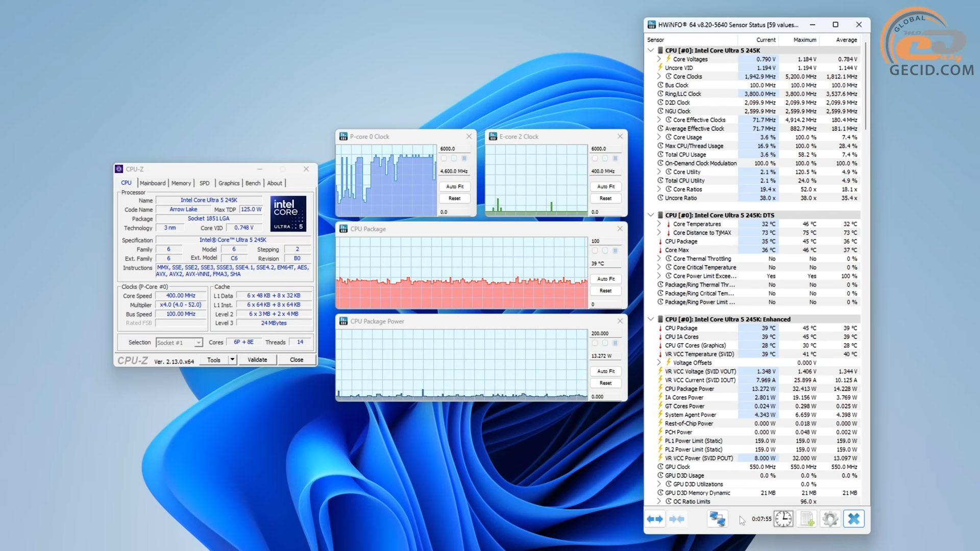This screenshot has width=980, height=551.
Task: Close the CPU Package Power graph window
Action: pos(620,321)
